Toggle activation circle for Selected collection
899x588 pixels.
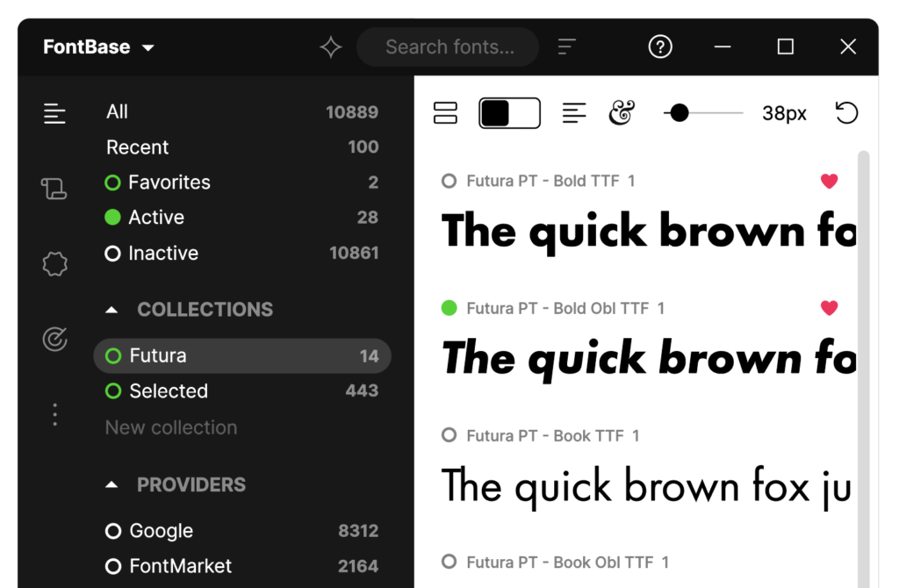click(113, 391)
